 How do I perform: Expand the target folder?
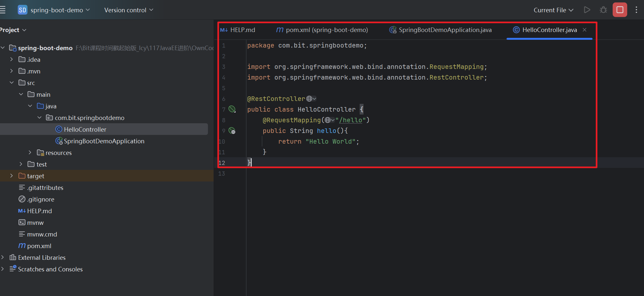click(12, 176)
